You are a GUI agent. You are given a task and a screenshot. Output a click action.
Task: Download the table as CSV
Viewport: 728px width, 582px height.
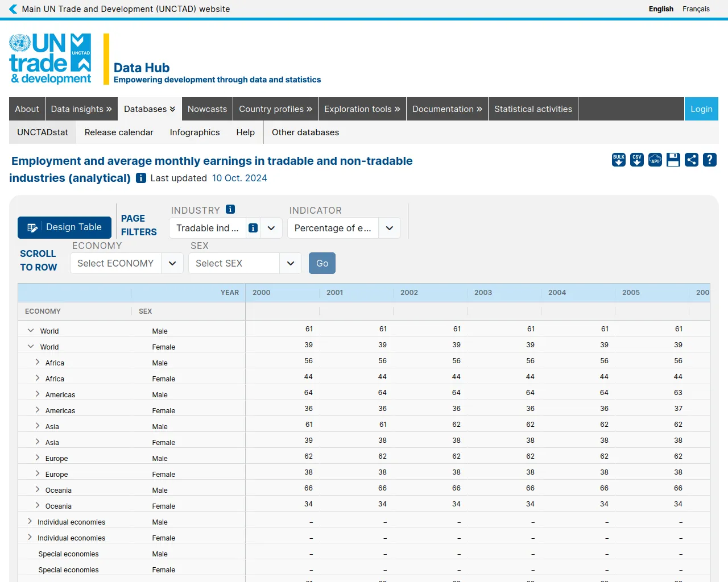click(x=637, y=160)
